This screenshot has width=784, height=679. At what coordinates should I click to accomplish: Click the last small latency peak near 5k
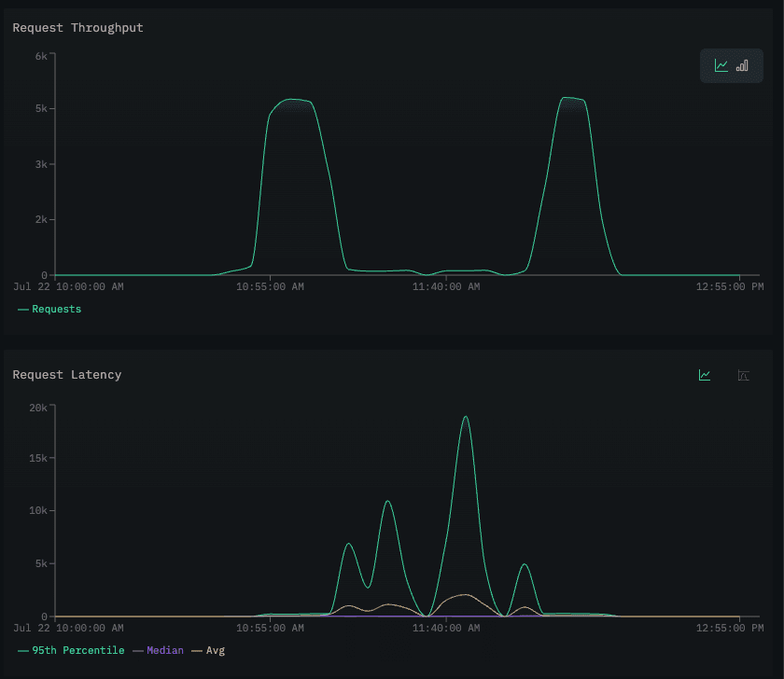[524, 564]
